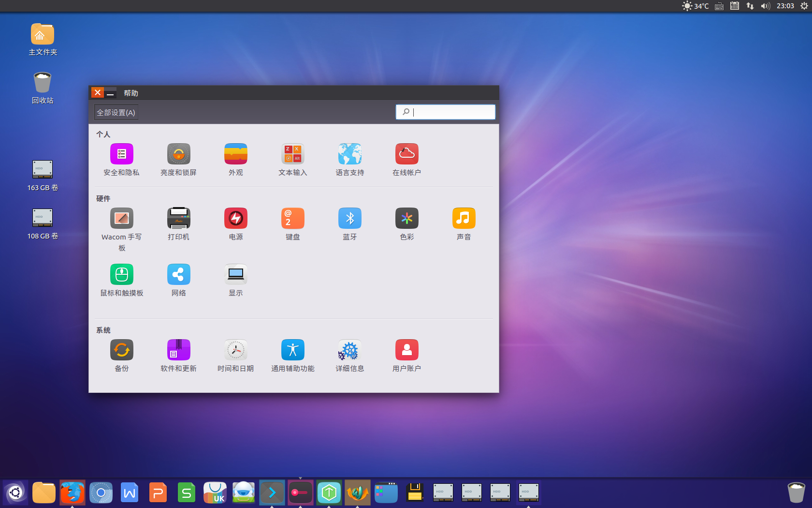Image resolution: width=812 pixels, height=508 pixels.
Task: Close the settings window
Action: pos(98,92)
